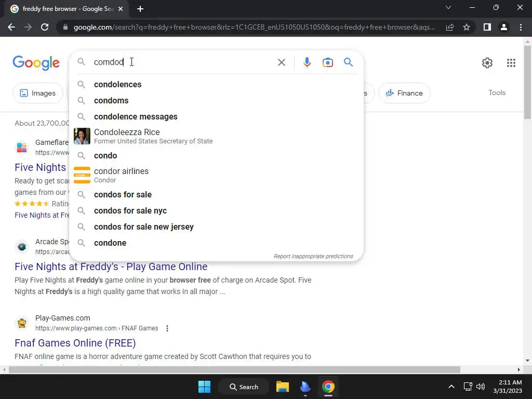Switch to the Finance filter
This screenshot has height=399, width=532.
click(404, 93)
